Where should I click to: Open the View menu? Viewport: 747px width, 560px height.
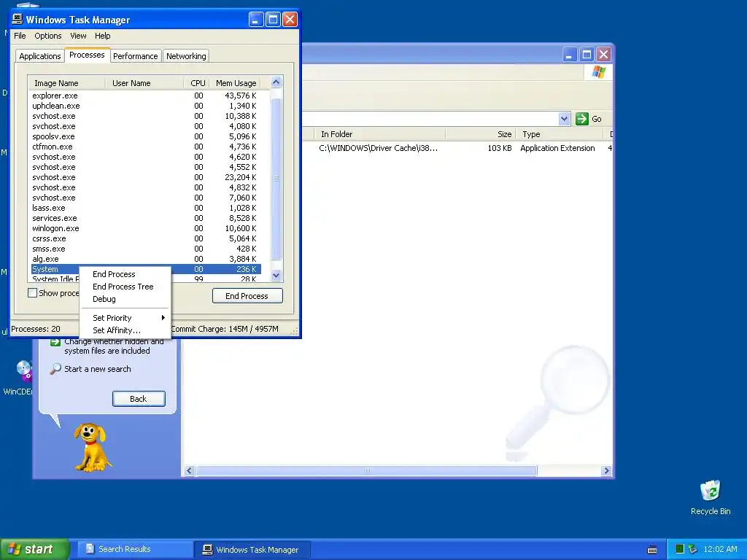click(x=78, y=36)
